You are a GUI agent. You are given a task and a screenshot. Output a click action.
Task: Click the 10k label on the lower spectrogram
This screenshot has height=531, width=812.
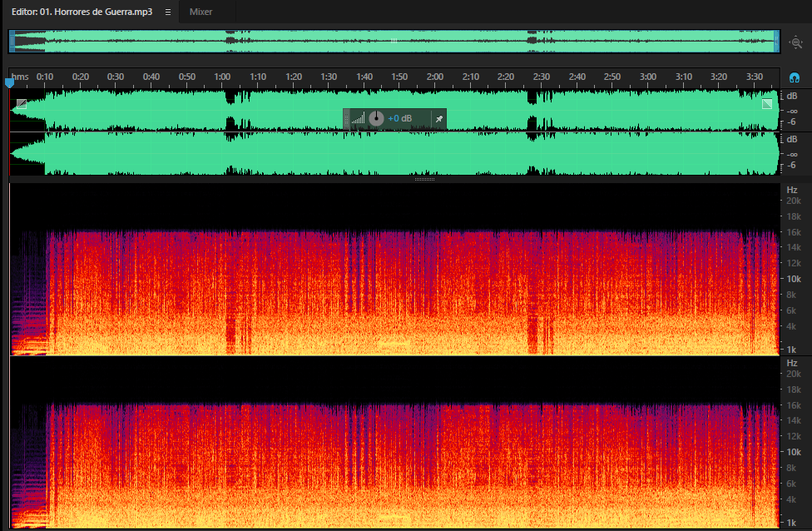coord(794,452)
